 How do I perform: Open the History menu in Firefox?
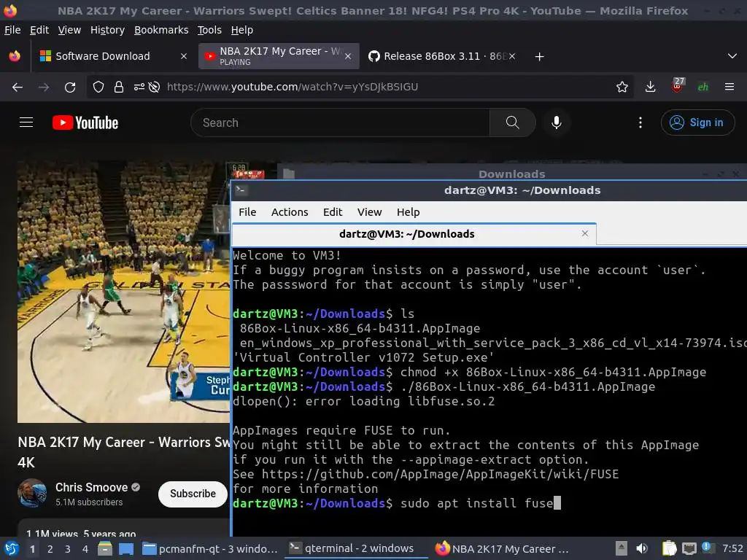(x=107, y=30)
